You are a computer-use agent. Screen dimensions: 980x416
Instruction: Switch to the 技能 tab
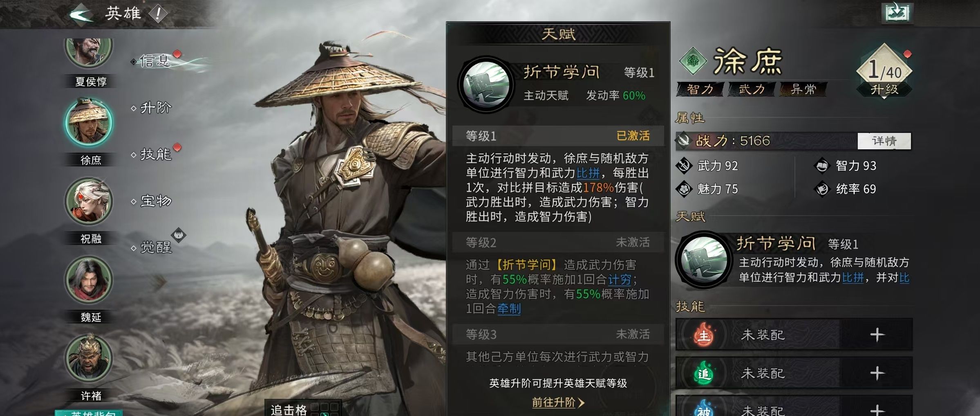point(155,154)
